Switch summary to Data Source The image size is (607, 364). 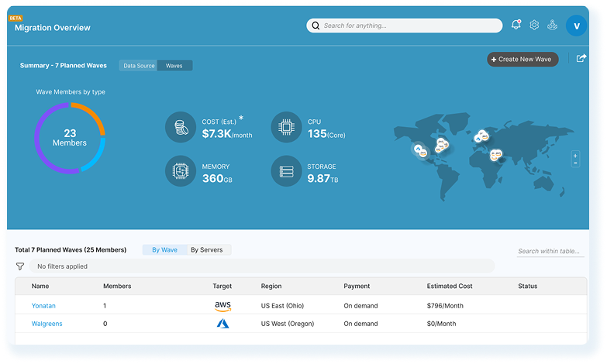click(x=139, y=66)
